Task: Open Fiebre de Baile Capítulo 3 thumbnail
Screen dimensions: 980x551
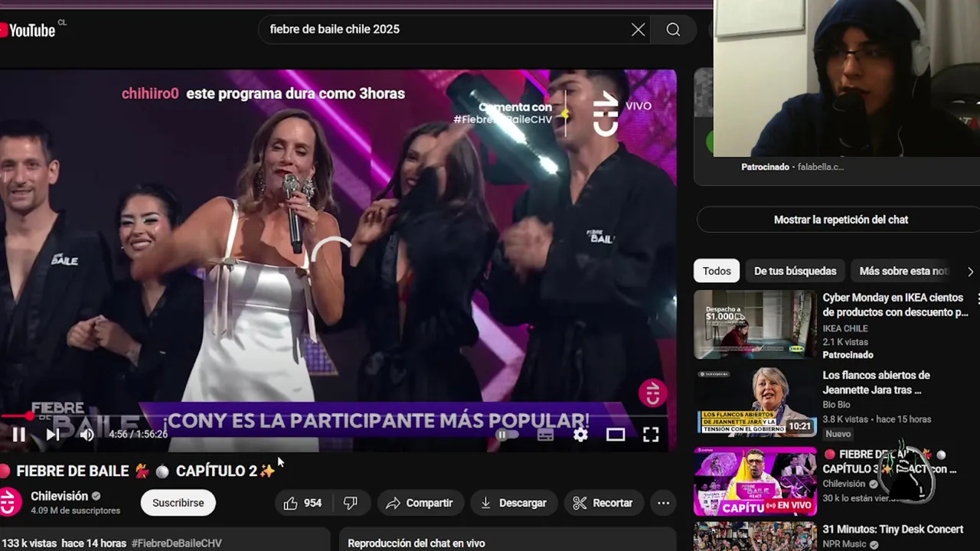Action: (755, 481)
